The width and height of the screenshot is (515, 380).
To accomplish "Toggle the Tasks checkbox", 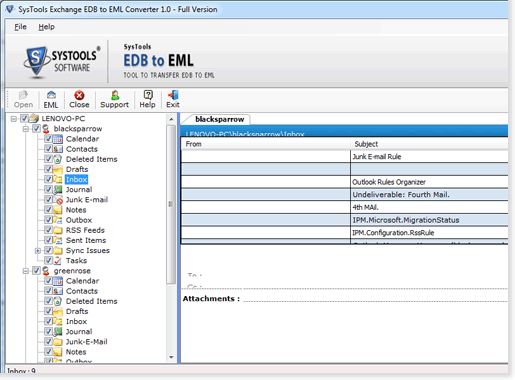I will tap(48, 260).
